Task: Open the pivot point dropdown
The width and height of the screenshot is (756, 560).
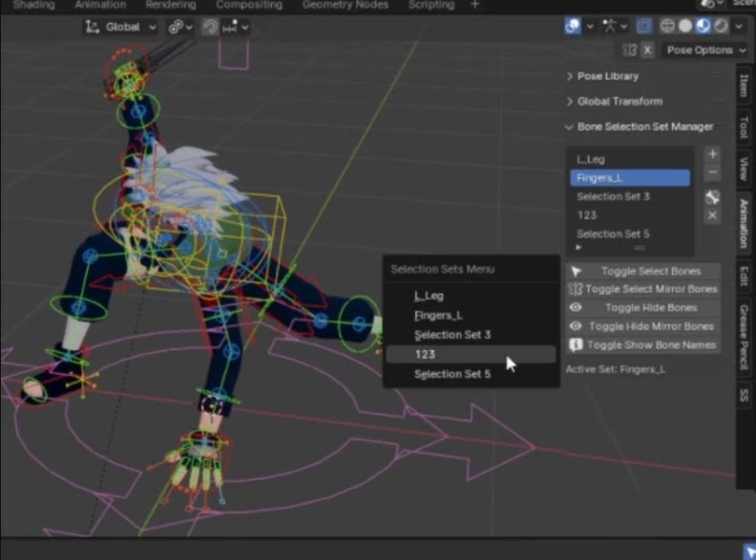Action: 179,27
